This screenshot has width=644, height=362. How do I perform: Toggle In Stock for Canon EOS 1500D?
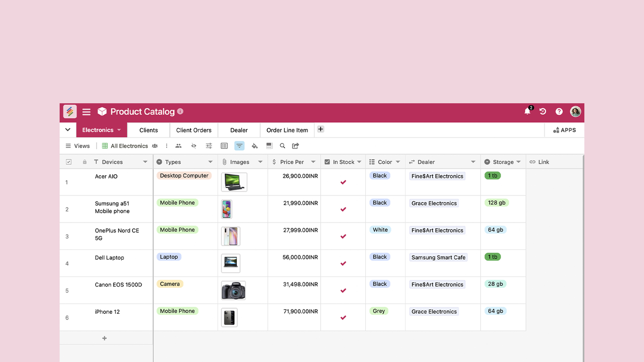(x=343, y=290)
